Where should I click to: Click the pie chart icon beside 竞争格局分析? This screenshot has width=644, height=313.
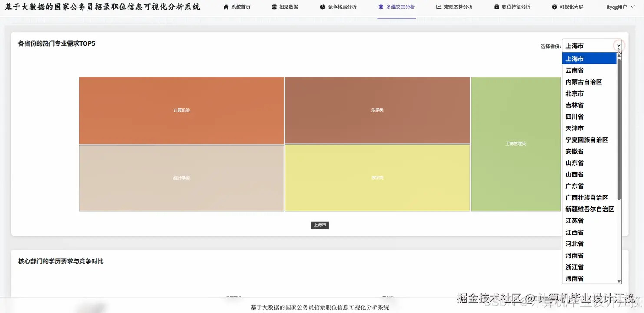(x=323, y=7)
